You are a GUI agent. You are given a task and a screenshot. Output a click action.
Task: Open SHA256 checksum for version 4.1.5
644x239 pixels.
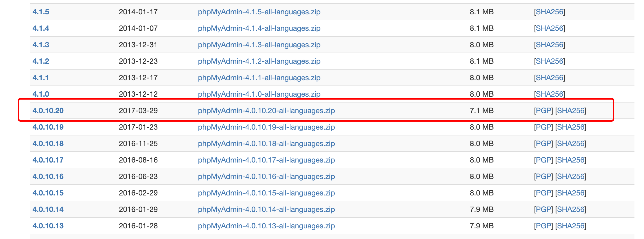coord(550,12)
